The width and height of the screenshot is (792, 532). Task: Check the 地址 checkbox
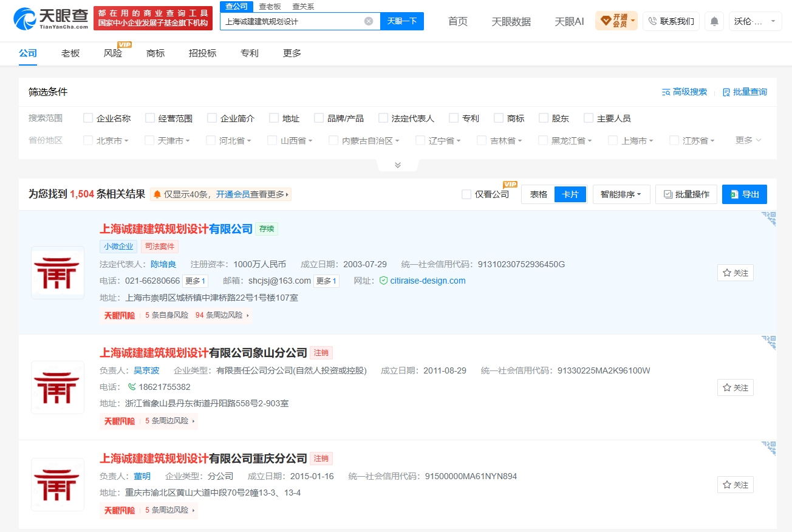[274, 118]
